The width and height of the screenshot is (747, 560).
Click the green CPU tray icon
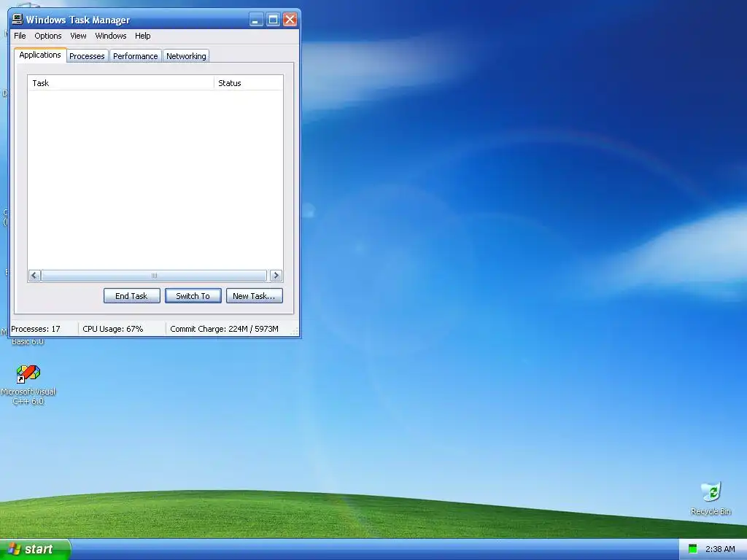693,549
